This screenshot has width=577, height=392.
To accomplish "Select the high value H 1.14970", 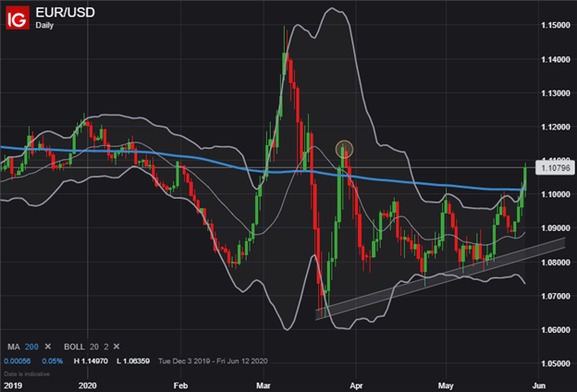I will (x=91, y=361).
